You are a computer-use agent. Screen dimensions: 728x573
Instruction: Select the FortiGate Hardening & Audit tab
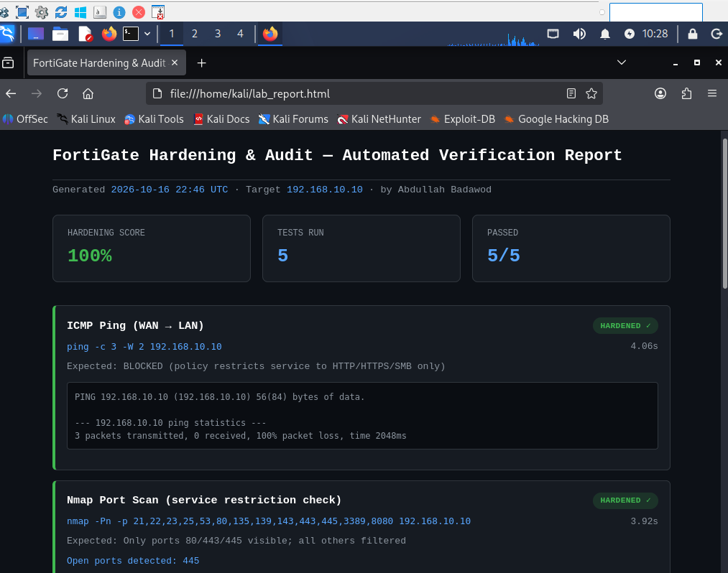[99, 62]
